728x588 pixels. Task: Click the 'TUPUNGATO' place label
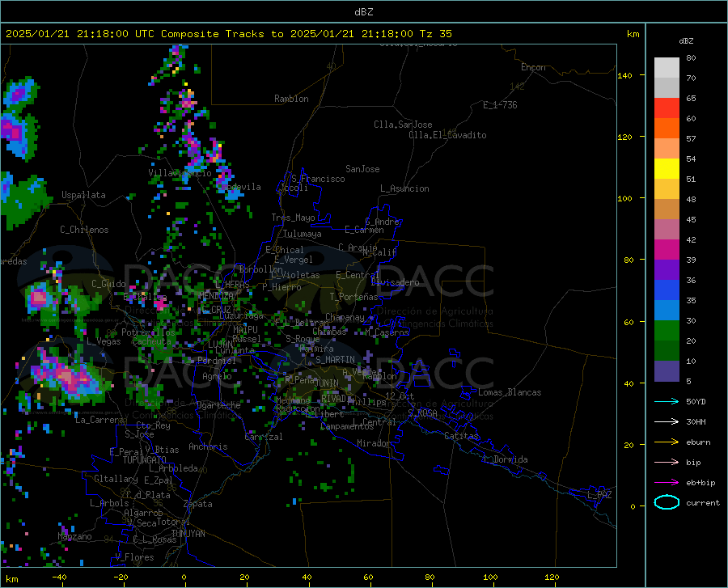(145, 460)
